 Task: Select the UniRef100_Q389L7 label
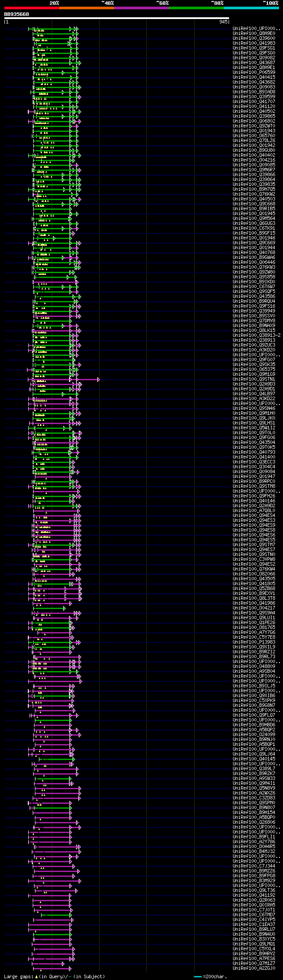(x=254, y=768)
